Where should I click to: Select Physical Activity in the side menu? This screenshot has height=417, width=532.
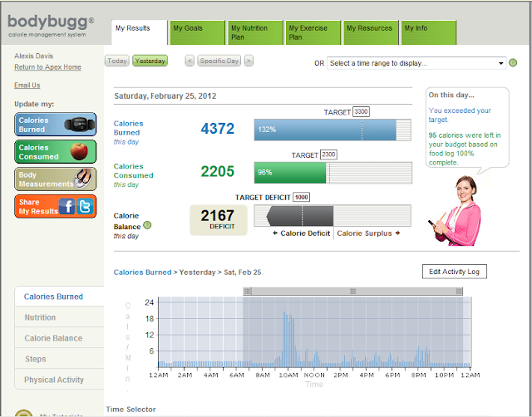click(x=59, y=380)
